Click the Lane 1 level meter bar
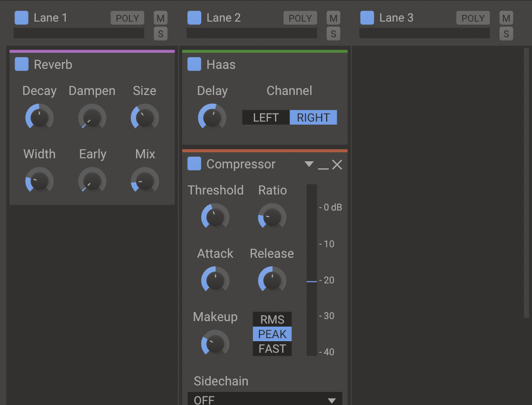This screenshot has height=405, width=532. (x=79, y=33)
